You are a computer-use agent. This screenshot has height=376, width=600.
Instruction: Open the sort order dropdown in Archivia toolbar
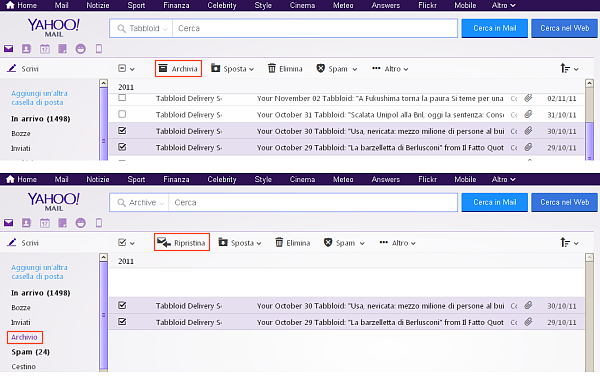pos(569,69)
